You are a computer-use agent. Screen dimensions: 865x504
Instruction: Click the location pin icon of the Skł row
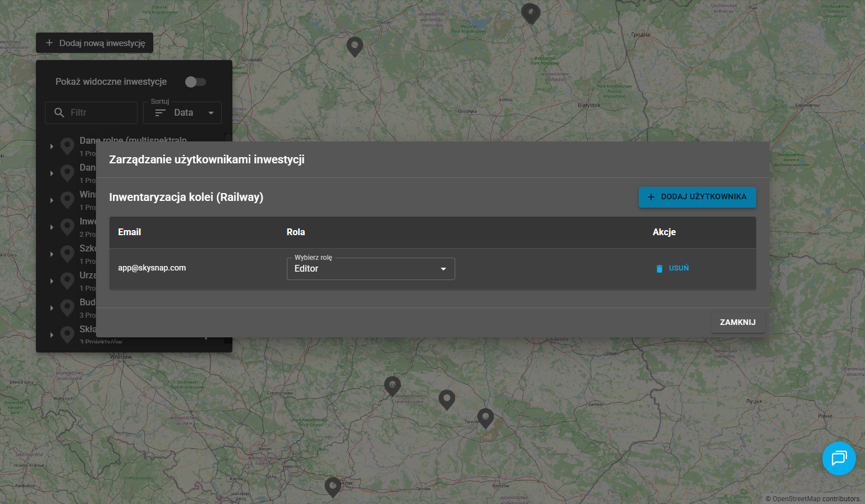click(x=67, y=335)
